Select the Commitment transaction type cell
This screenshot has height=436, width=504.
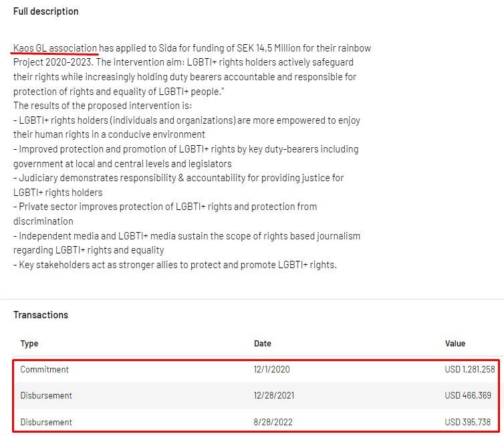[x=44, y=369]
